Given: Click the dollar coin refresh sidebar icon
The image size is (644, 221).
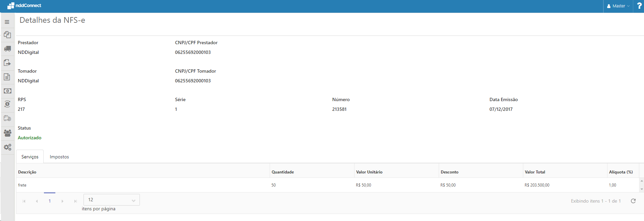Looking at the screenshot, I should coord(7,104).
